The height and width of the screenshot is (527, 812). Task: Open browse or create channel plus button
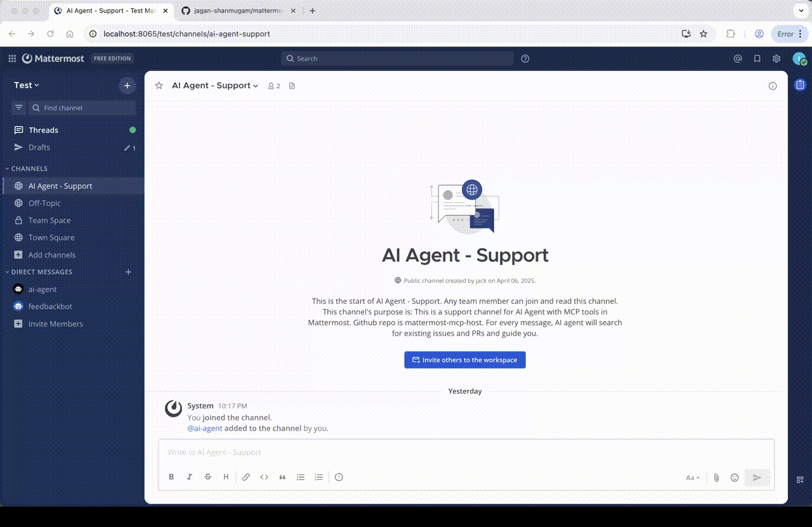pos(127,86)
